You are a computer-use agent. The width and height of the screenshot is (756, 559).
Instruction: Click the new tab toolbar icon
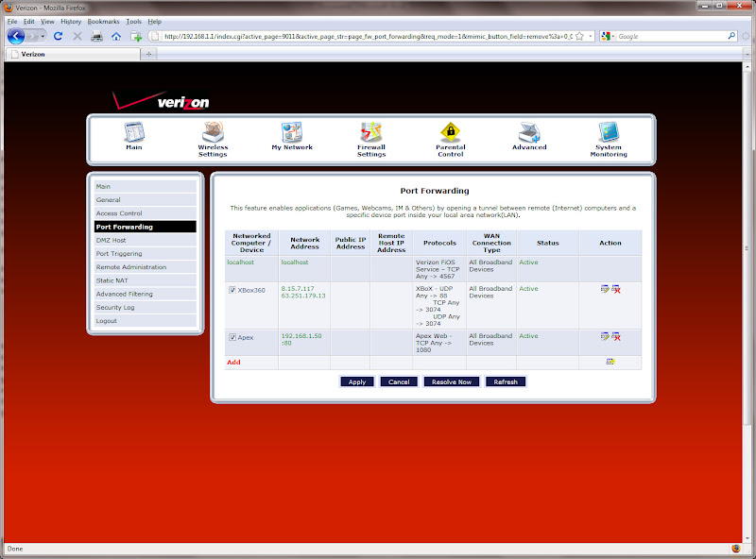[136, 36]
